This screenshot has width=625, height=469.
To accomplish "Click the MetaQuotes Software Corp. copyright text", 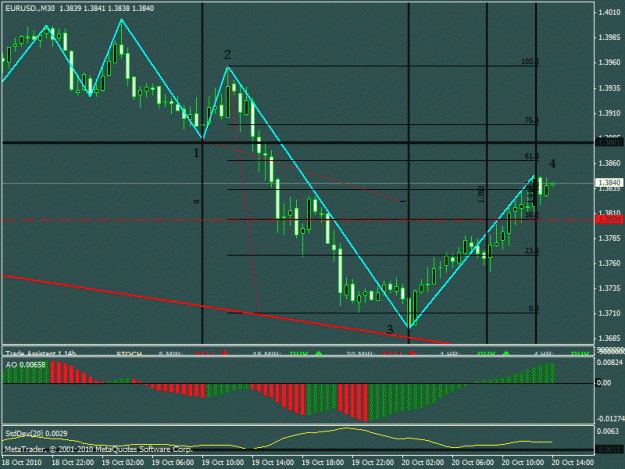I will [98, 449].
